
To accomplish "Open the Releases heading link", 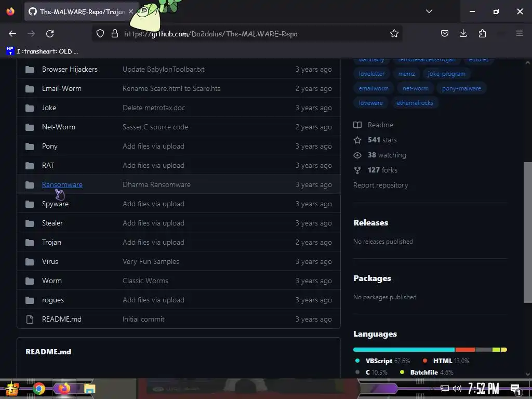I will point(370,222).
